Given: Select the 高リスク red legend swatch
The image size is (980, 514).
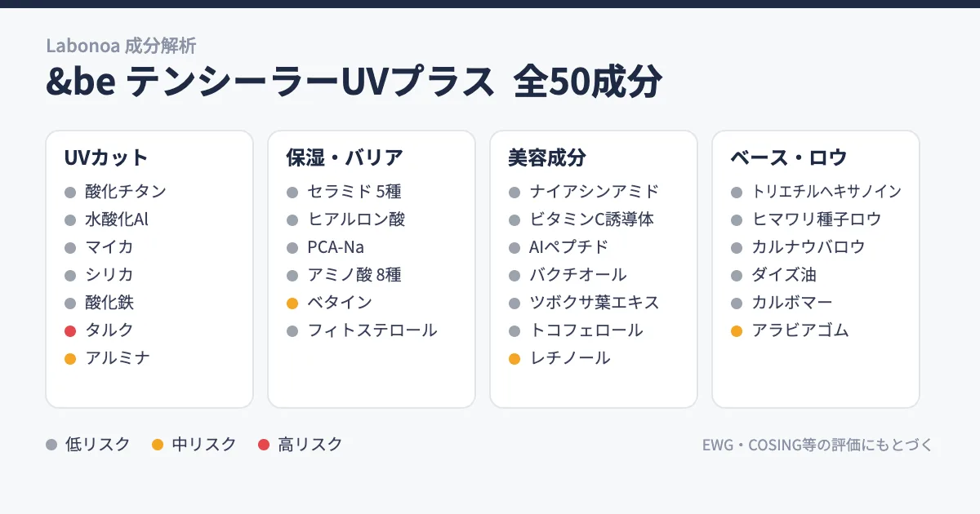Looking at the screenshot, I should [264, 445].
